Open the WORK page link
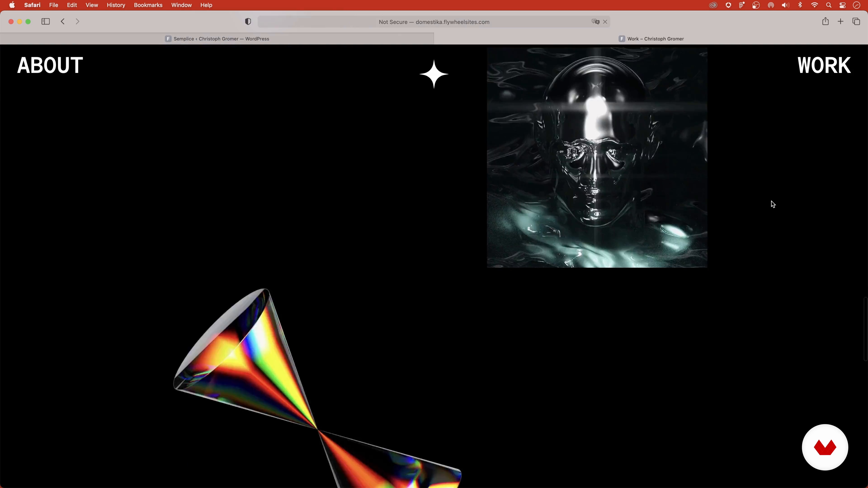 tap(824, 65)
